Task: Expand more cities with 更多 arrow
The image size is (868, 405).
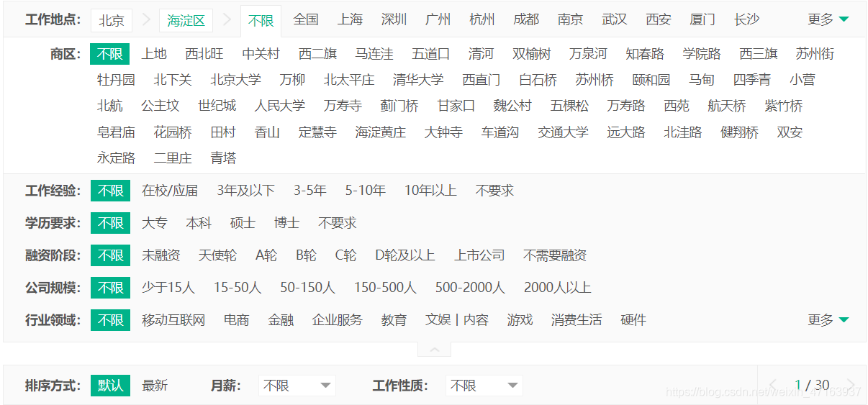Action: [x=828, y=19]
